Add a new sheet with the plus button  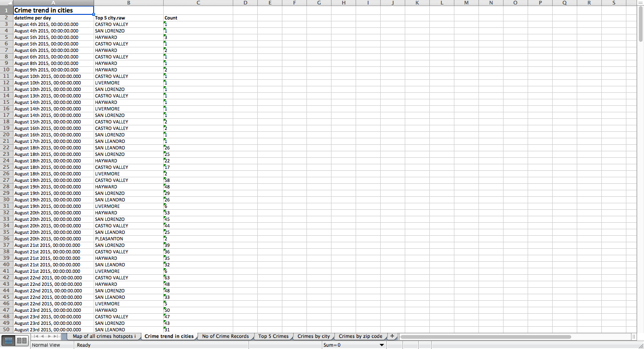[x=392, y=336]
